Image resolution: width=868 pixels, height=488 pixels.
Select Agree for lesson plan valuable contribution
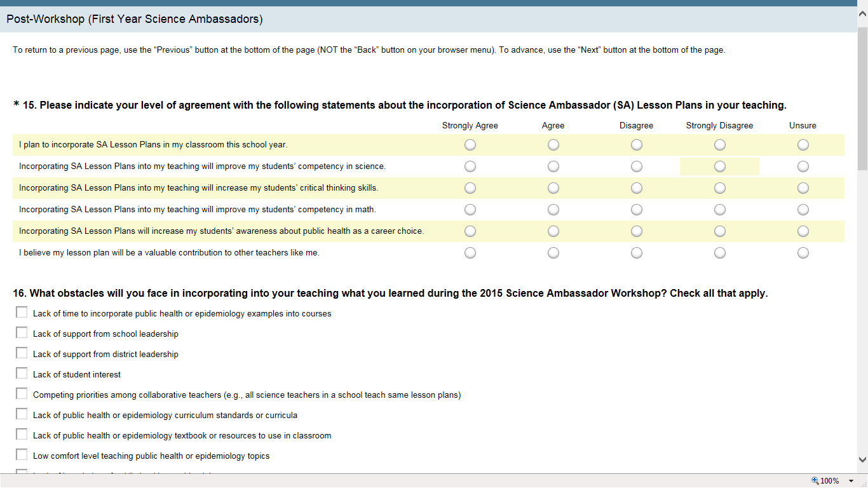[x=553, y=253]
